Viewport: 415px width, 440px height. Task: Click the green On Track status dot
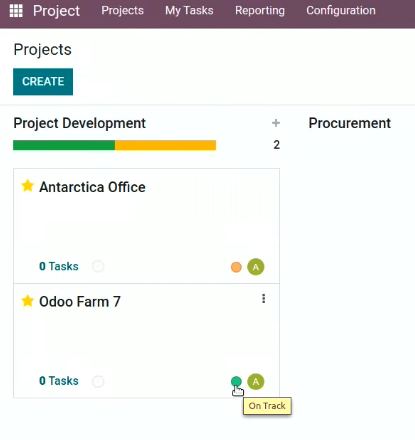(236, 381)
